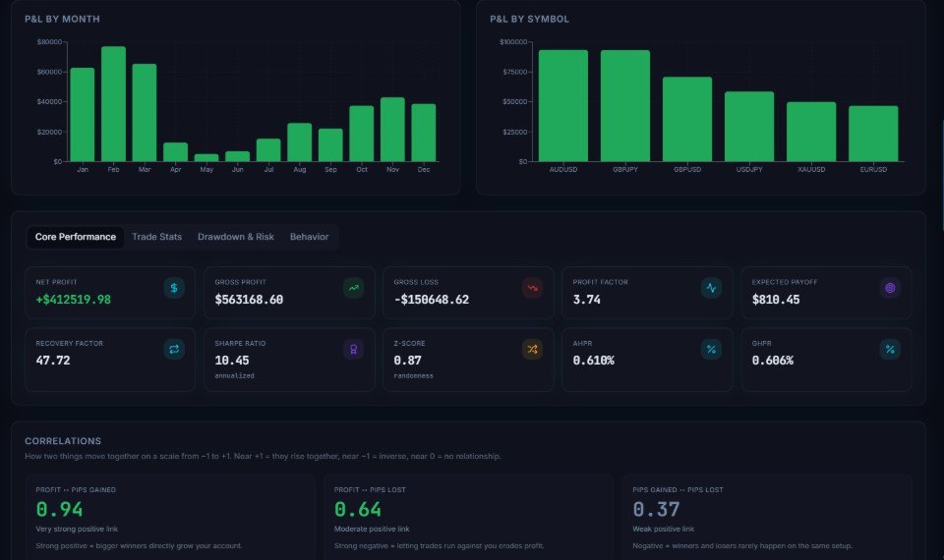Click the XAUUSD bar in P&L by Symbol
This screenshot has width=944, height=560.
(811, 132)
